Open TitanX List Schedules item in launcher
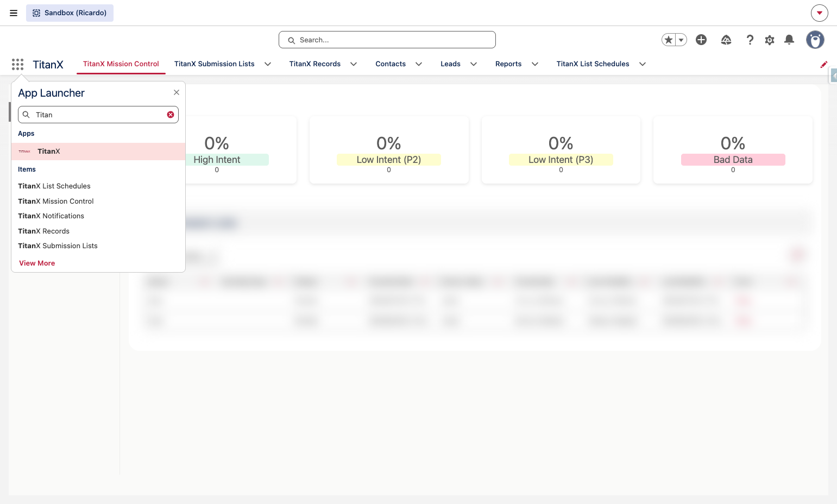Screen dimensions: 837x504 (54, 186)
